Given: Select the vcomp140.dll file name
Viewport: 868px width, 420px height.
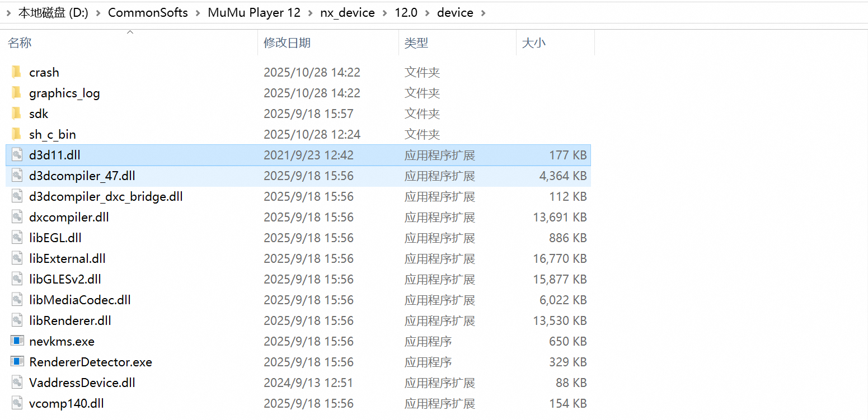Looking at the screenshot, I should [67, 404].
